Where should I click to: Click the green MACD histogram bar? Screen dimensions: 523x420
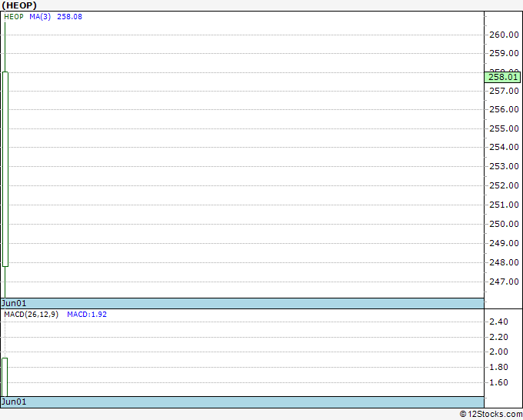[5, 377]
